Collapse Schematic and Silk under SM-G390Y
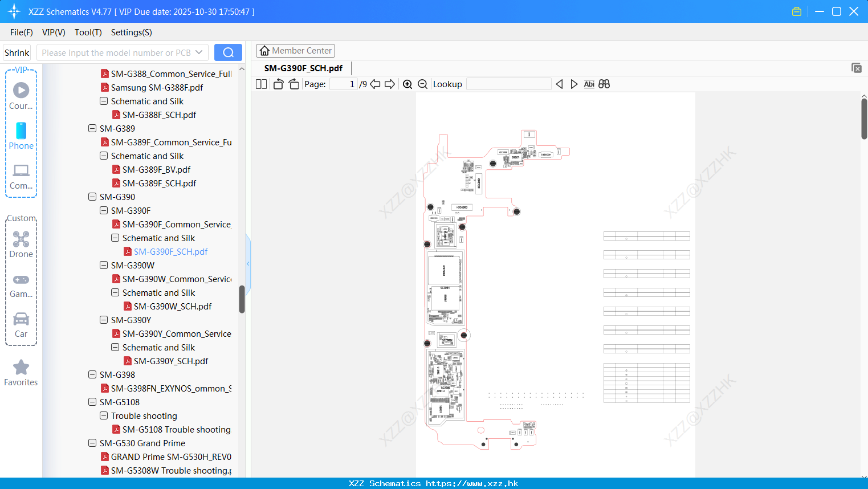 coord(115,347)
